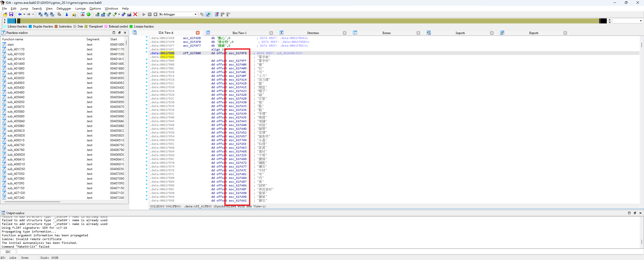
Task: Convert to data with DATA plus icon
Action: pos(103,14)
